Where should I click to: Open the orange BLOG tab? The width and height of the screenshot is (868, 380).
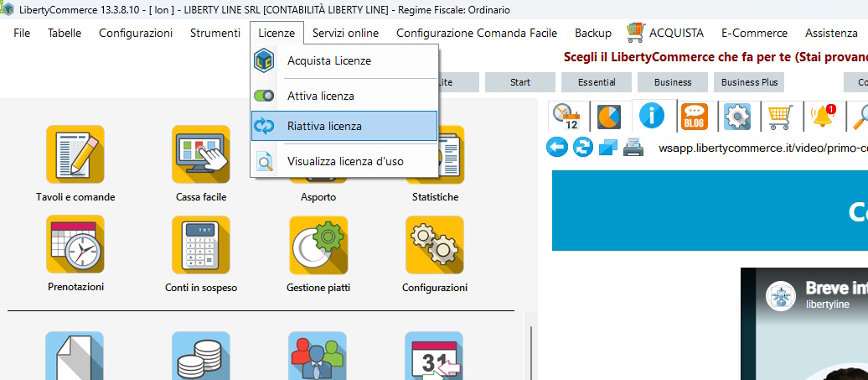695,117
